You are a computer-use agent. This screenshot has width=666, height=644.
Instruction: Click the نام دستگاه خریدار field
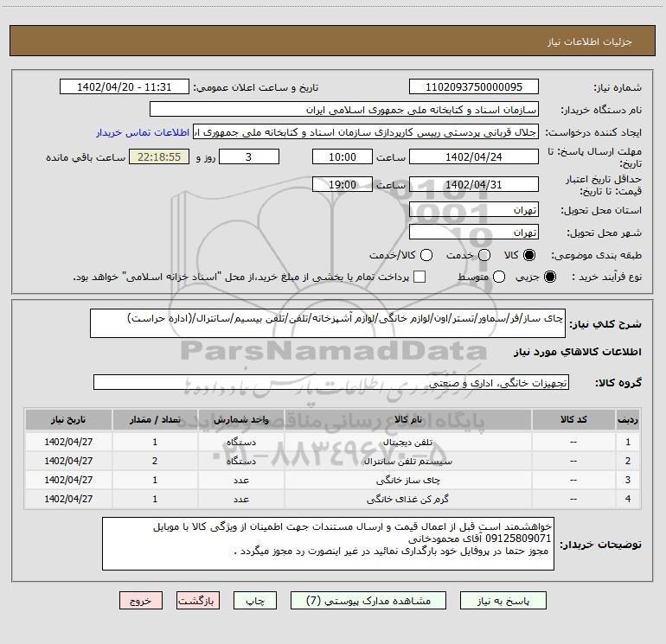coord(344,110)
